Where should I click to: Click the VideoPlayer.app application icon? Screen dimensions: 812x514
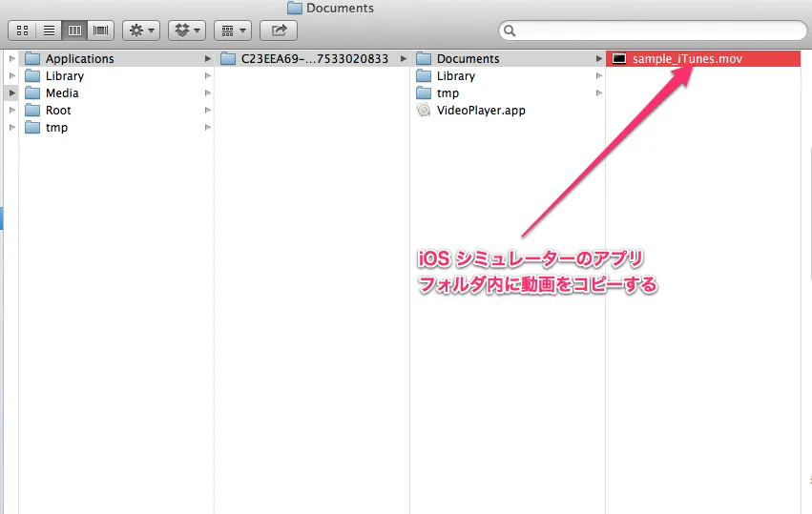pyautogui.click(x=424, y=111)
